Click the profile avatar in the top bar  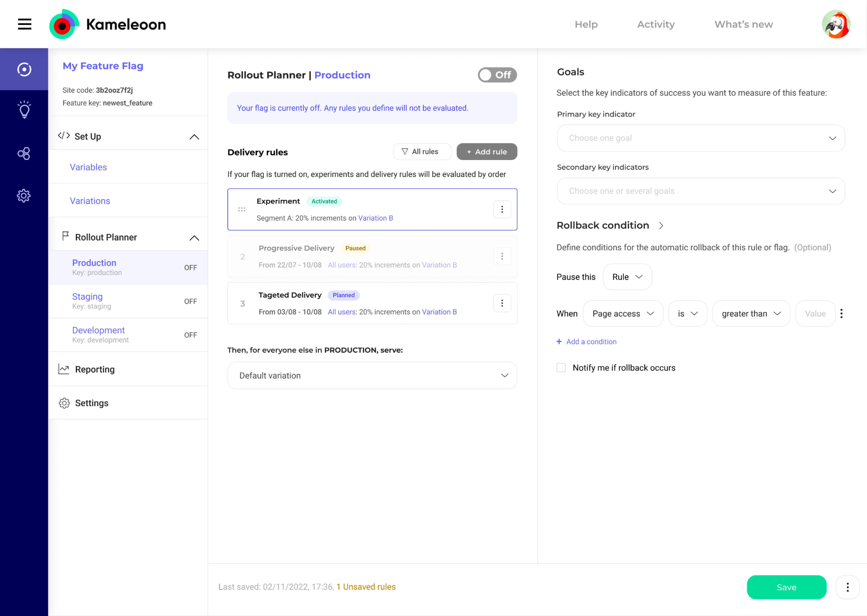836,24
